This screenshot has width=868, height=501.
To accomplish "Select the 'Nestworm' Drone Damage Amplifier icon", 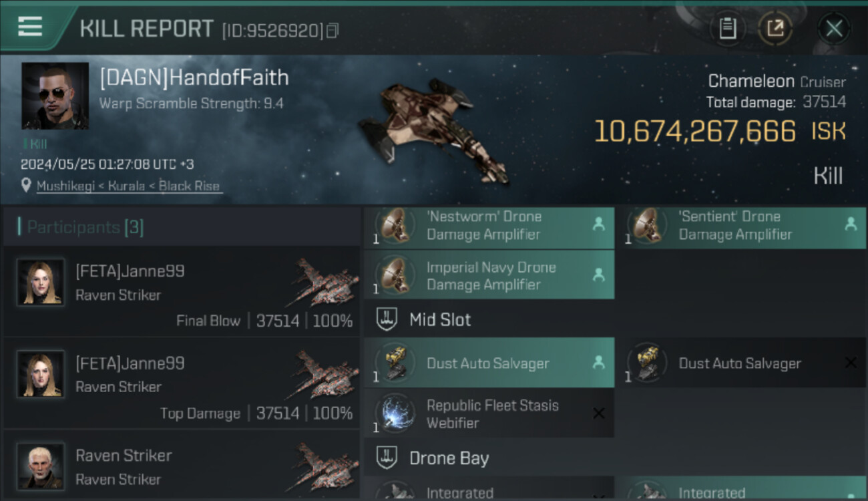I will 394,226.
